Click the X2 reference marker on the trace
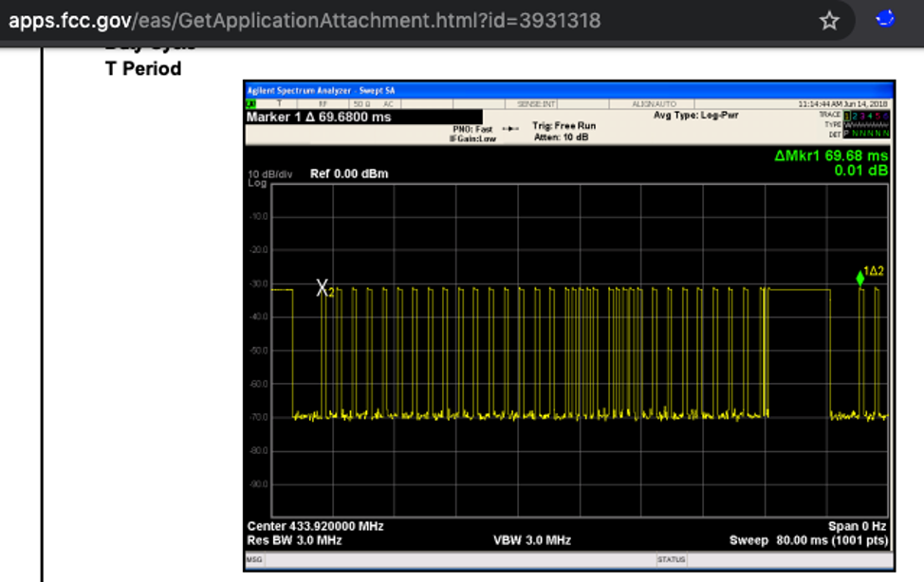Viewport: 924px width, 582px height. coord(324,288)
